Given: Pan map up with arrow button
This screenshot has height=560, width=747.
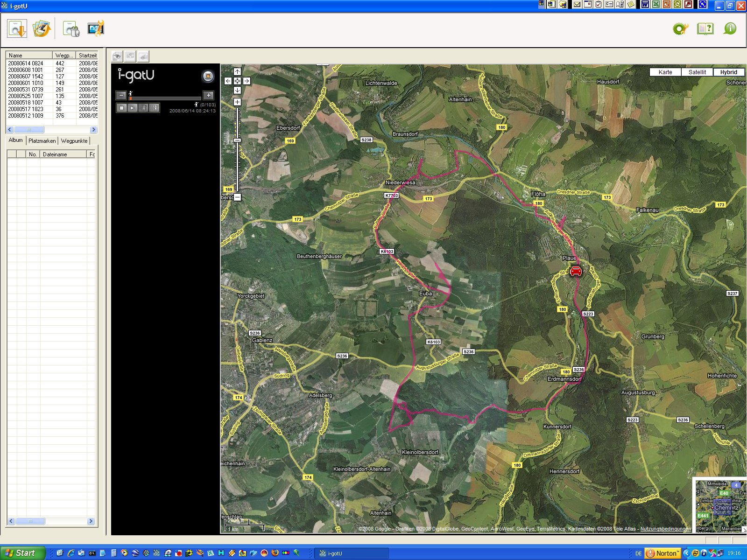Looking at the screenshot, I should (x=237, y=71).
